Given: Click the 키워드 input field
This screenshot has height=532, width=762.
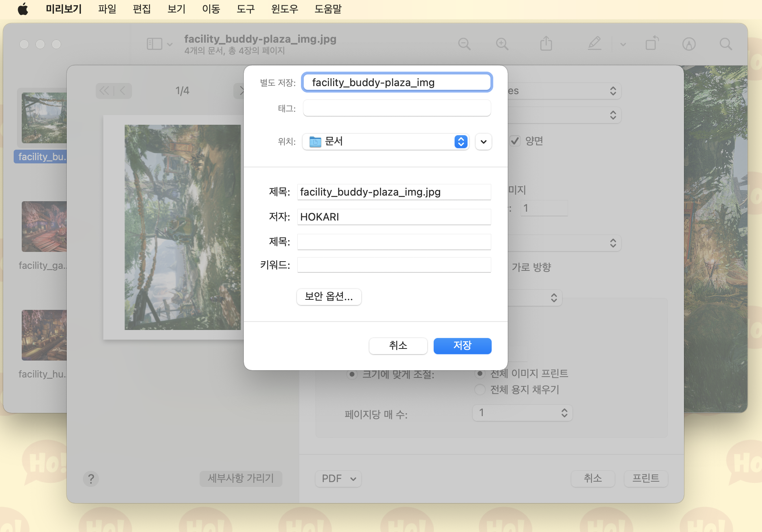Looking at the screenshot, I should 394,265.
